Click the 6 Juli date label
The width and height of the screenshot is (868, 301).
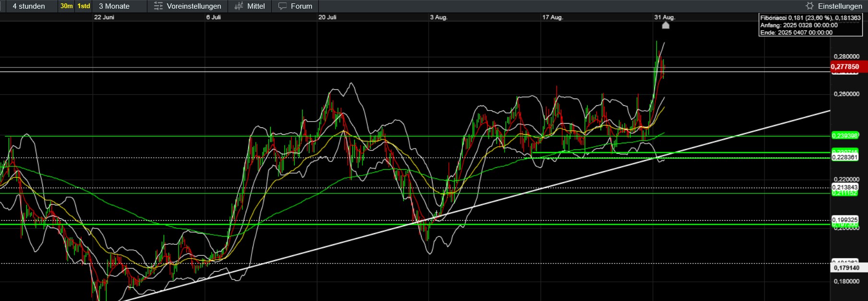pos(214,17)
